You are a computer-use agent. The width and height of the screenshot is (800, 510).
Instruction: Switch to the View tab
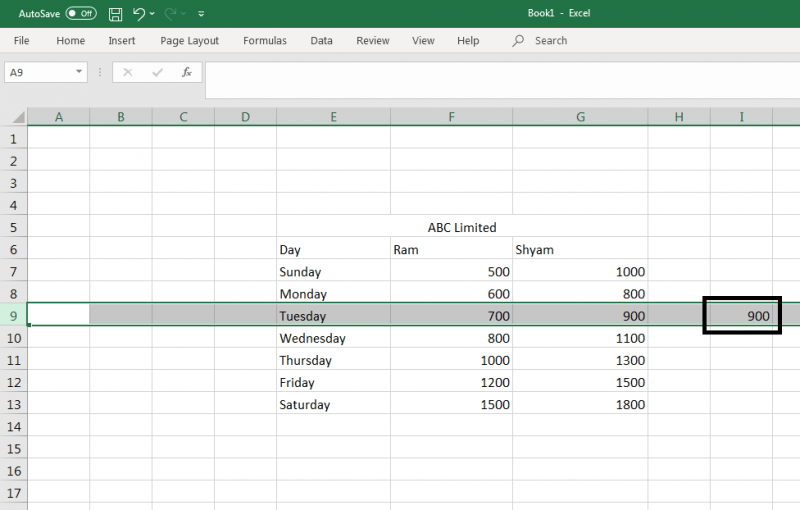pyautogui.click(x=423, y=40)
